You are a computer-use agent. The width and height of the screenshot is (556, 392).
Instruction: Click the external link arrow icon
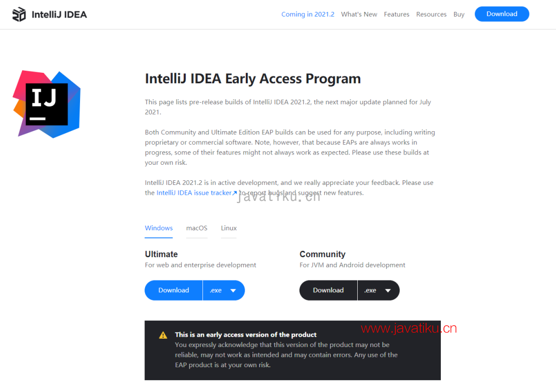[x=235, y=193]
